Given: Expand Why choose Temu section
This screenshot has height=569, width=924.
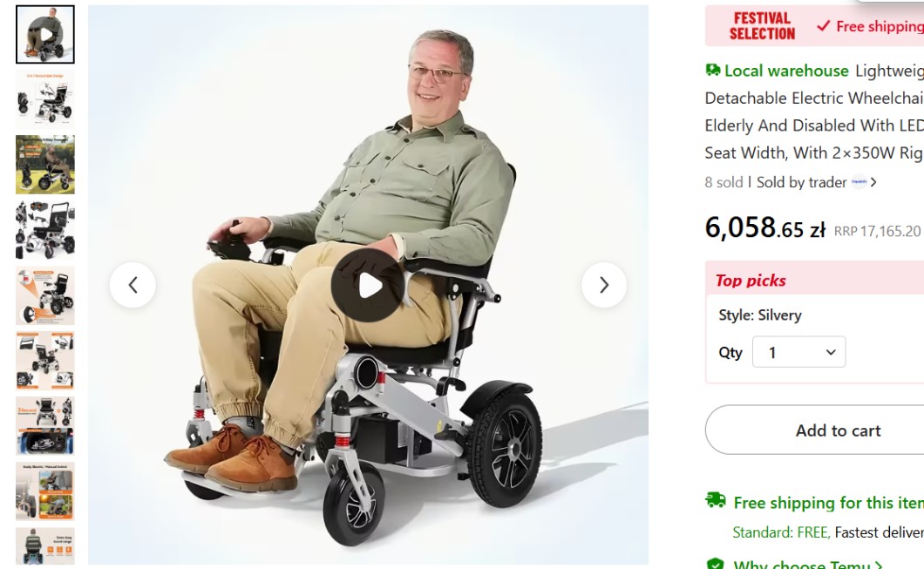Looking at the screenshot, I should click(807, 565).
